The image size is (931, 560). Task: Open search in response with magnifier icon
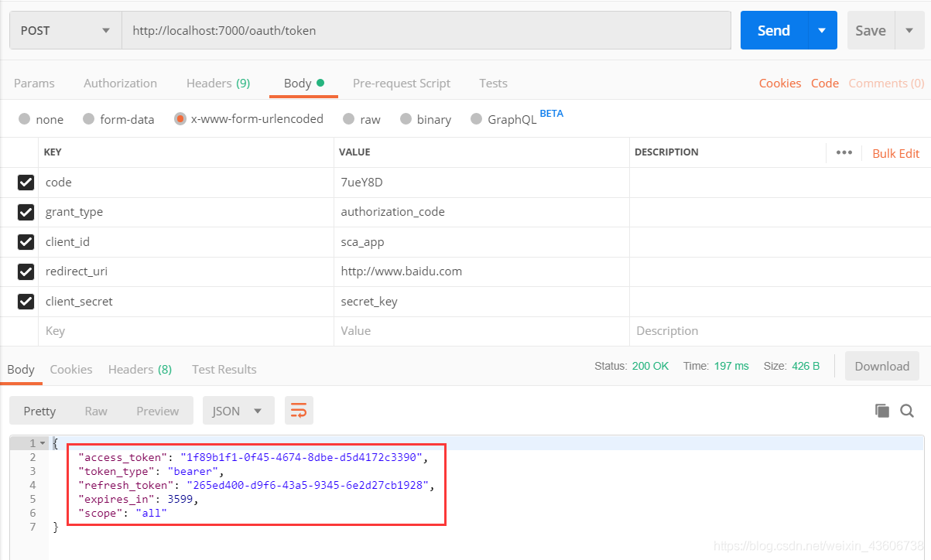[907, 411]
